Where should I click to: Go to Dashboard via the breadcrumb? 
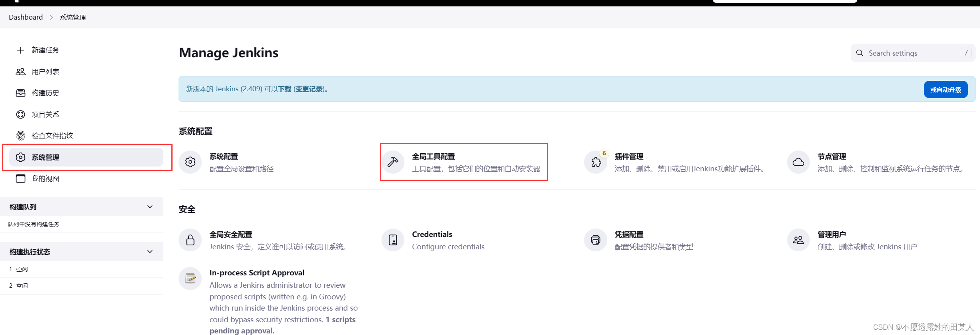(x=26, y=17)
